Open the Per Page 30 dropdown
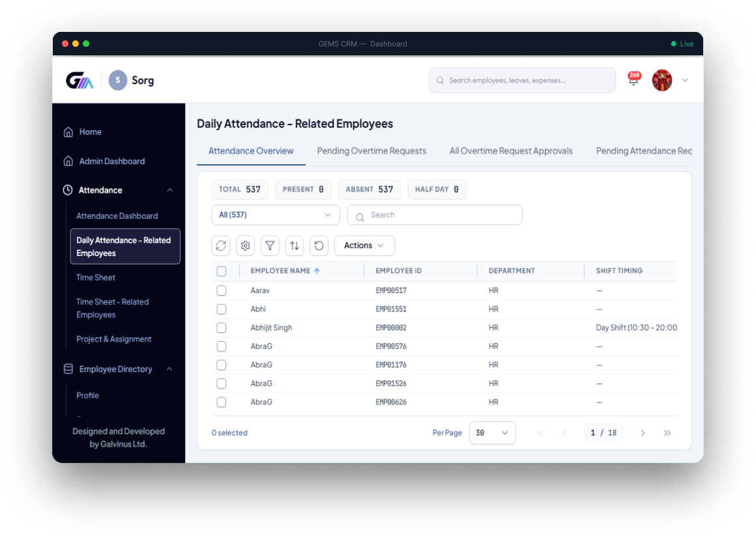Viewport: 756px width, 536px height. pos(492,433)
